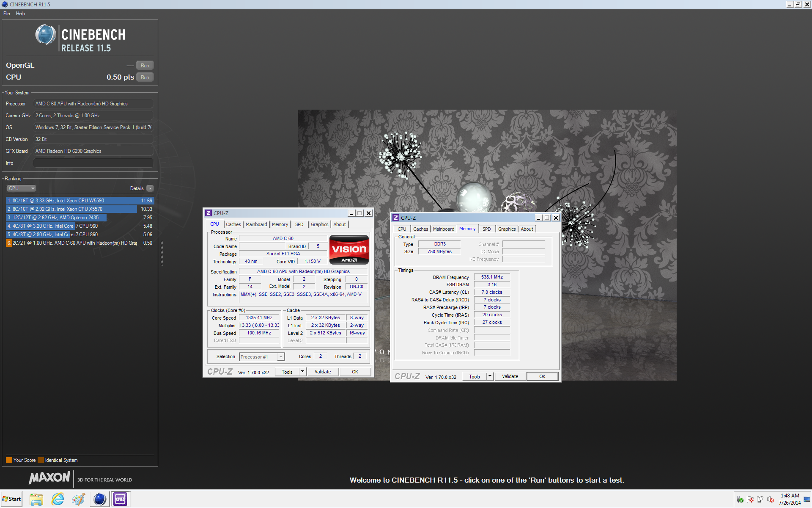Click the AMD Vision logo in CPU-Z
Viewport: 812px width, 508px height.
[349, 250]
